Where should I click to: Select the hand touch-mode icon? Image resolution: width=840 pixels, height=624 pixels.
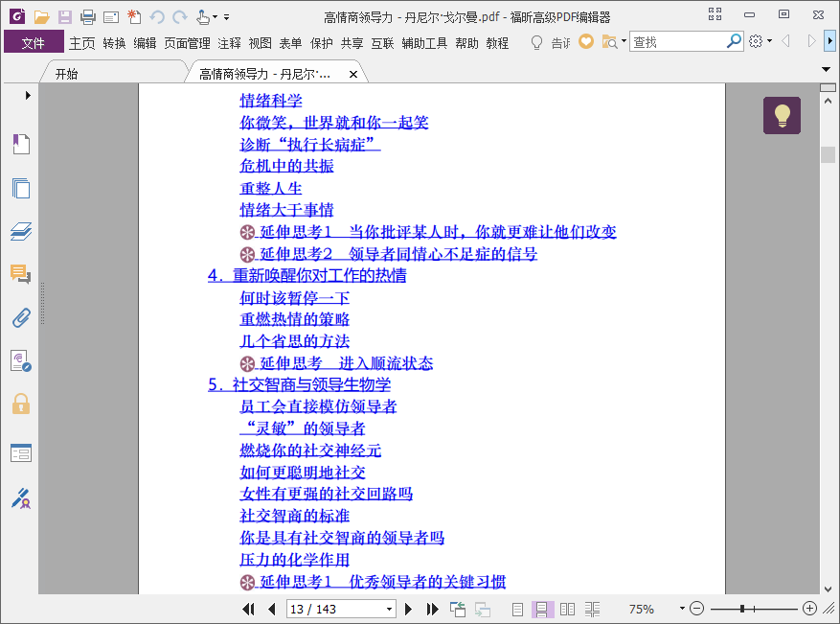202,17
